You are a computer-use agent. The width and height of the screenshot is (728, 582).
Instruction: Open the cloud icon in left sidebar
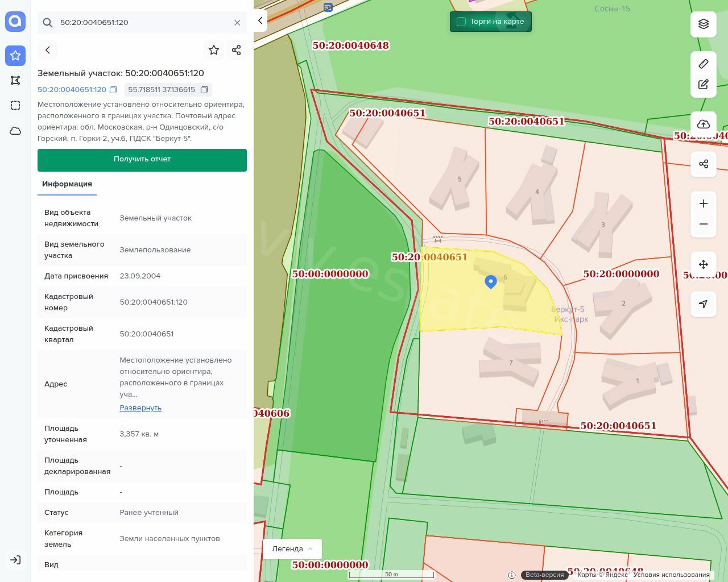point(15,131)
